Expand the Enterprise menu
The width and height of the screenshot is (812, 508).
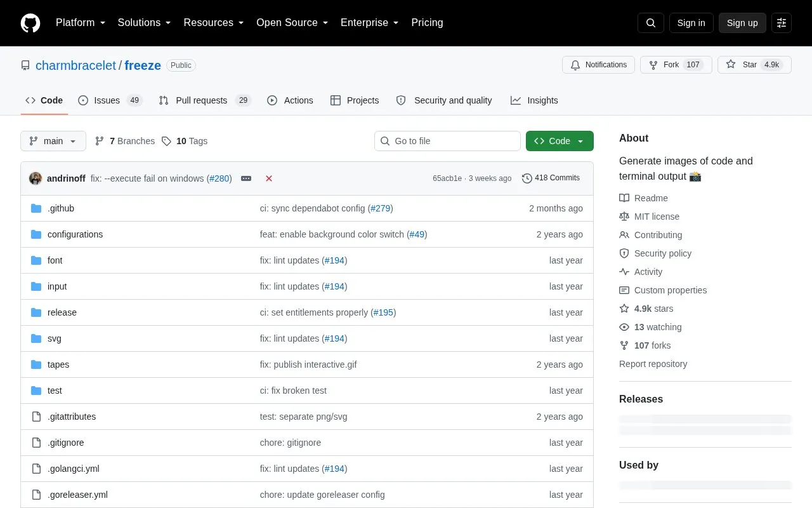370,23
